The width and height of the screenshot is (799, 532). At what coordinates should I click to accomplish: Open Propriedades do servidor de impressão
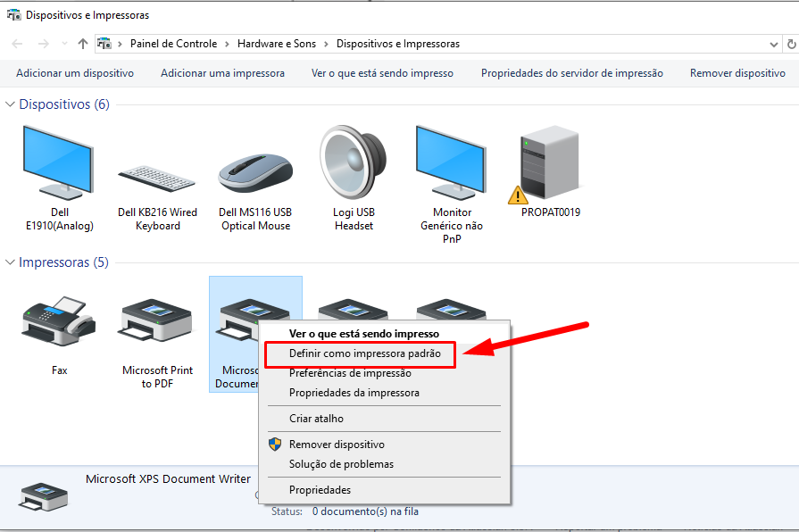571,73
